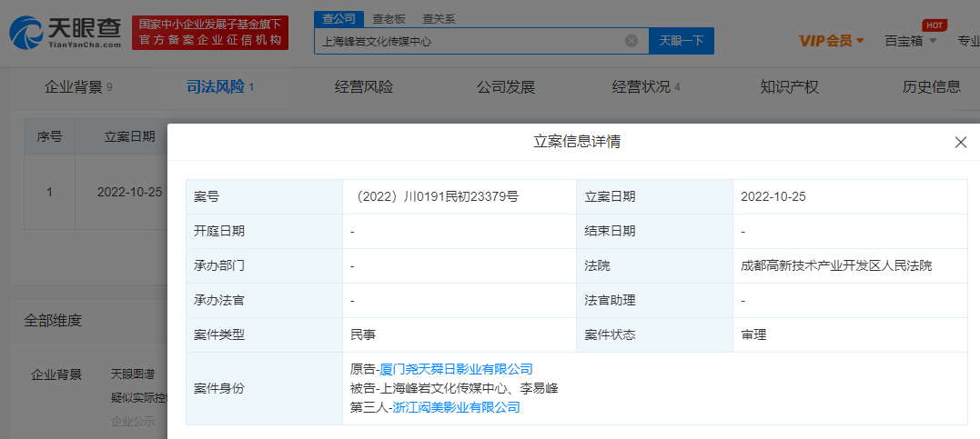This screenshot has width=980, height=439.
Task: Click the background row date 2022-10-25
Action: point(129,192)
